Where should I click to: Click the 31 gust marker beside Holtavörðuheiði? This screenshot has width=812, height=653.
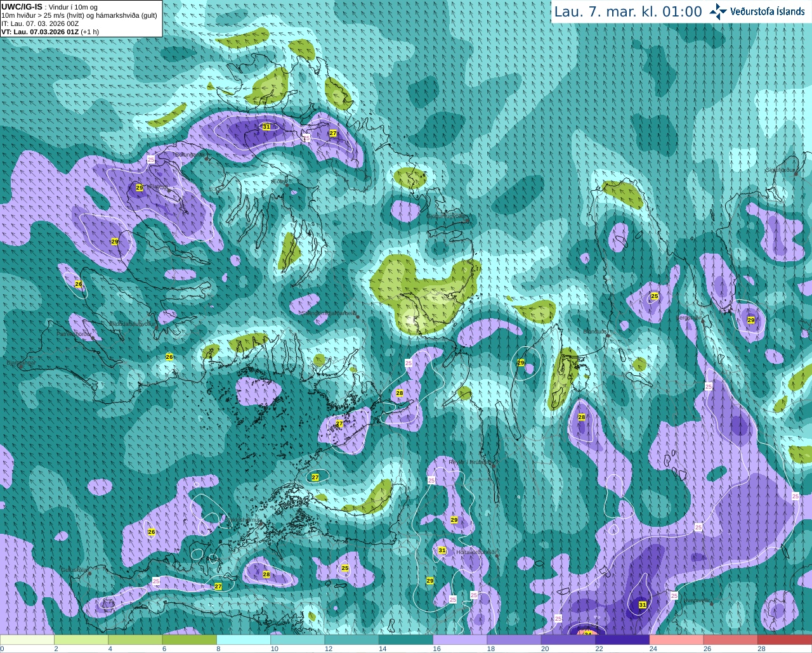pyautogui.click(x=442, y=550)
